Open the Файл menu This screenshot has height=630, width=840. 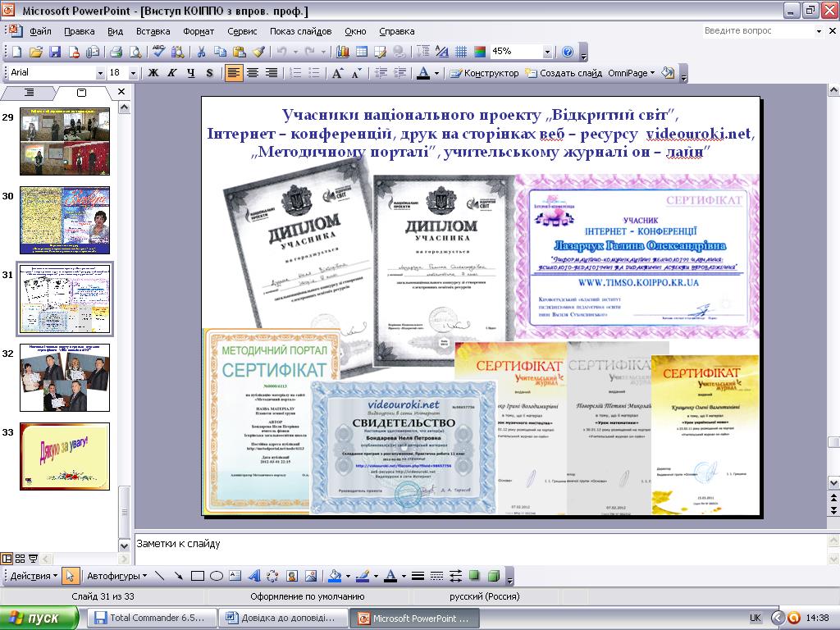[41, 31]
